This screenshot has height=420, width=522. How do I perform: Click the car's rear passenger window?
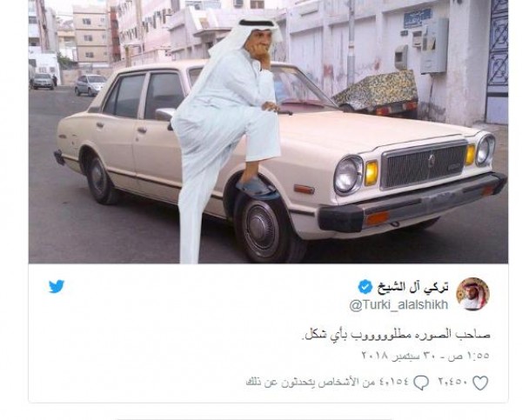pos(124,97)
